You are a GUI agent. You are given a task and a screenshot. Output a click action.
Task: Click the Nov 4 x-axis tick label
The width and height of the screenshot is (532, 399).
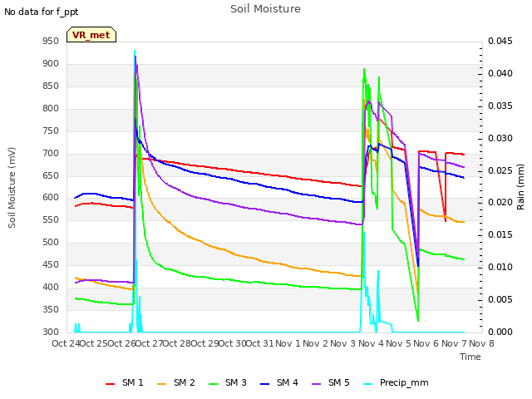click(x=371, y=343)
